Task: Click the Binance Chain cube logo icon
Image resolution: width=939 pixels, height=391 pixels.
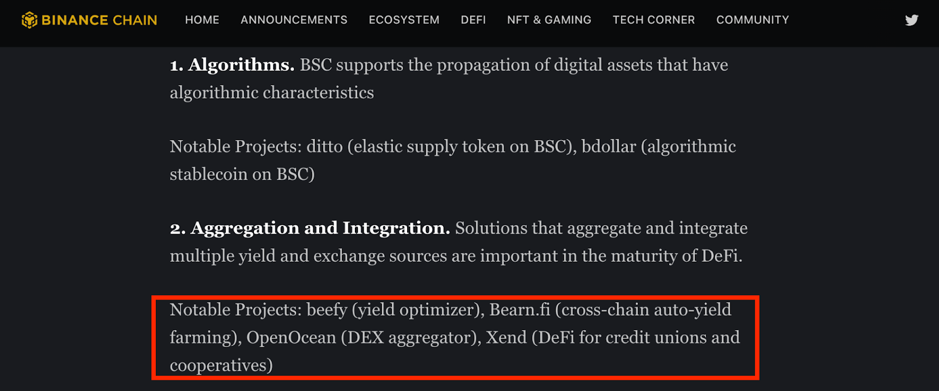Action: (29, 20)
